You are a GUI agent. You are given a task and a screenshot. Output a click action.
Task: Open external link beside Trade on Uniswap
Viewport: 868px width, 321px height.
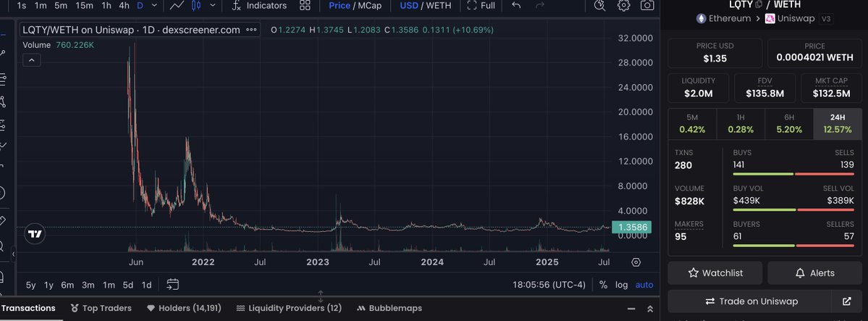pyautogui.click(x=846, y=301)
